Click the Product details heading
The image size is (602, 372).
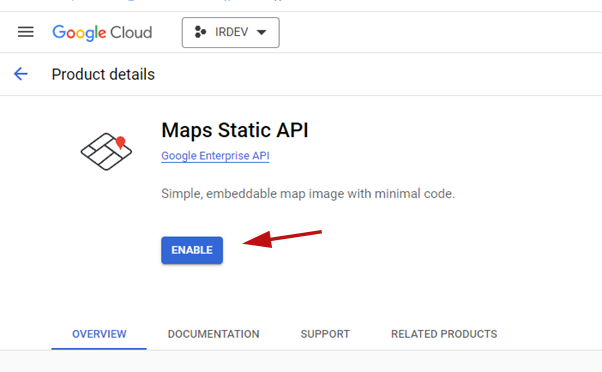tap(103, 74)
